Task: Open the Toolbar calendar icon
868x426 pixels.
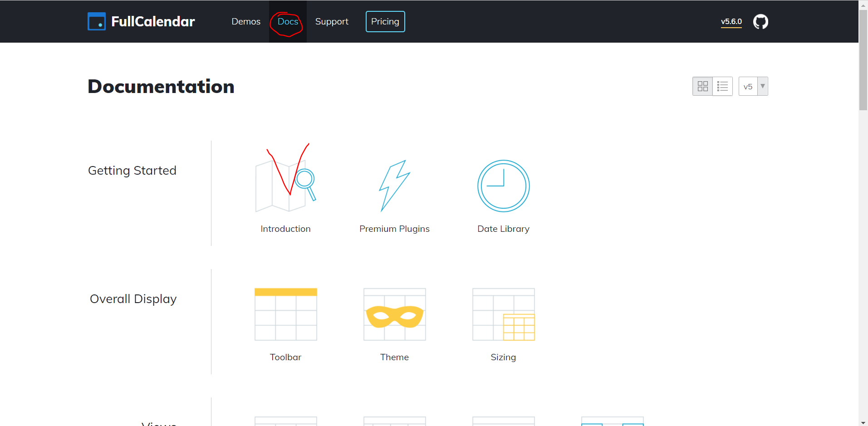Action: [286, 314]
